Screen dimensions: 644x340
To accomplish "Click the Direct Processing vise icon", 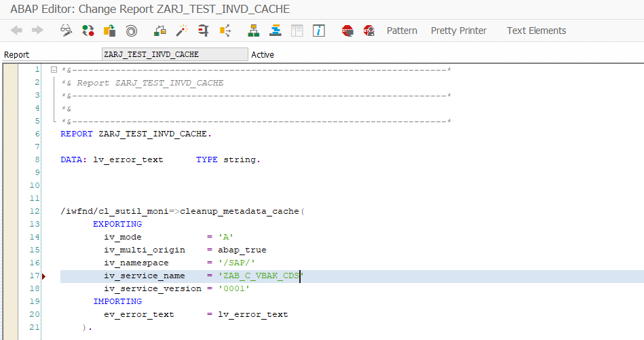I will tap(204, 31).
